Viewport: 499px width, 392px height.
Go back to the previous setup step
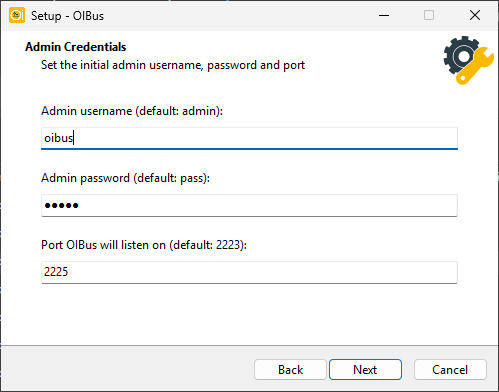[290, 369]
